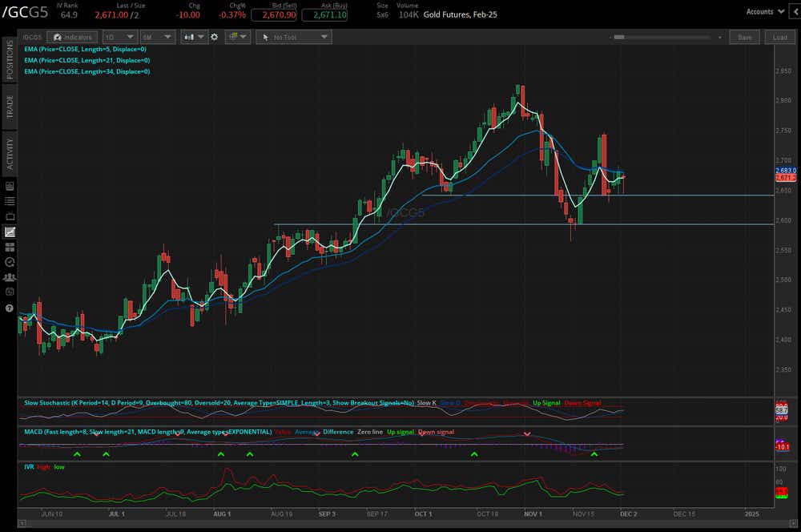The height and width of the screenshot is (532, 801).
Task: Expand the 6M range dropdown
Action: coord(157,37)
